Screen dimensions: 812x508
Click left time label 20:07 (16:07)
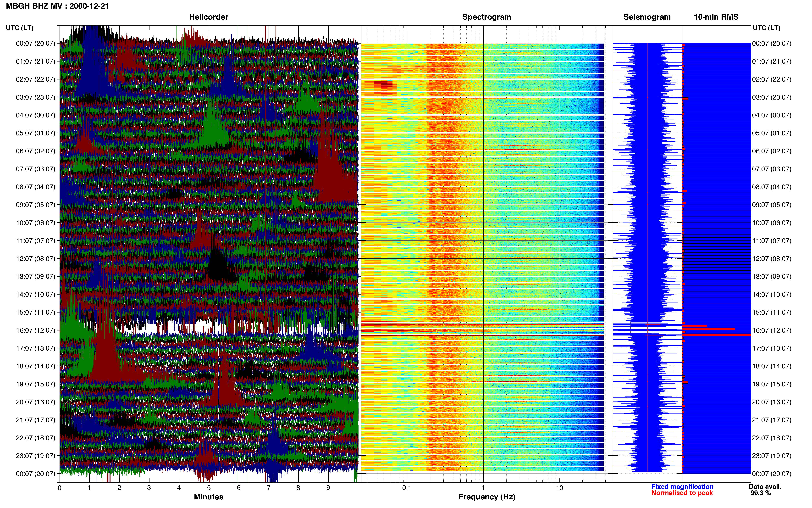[36, 402]
